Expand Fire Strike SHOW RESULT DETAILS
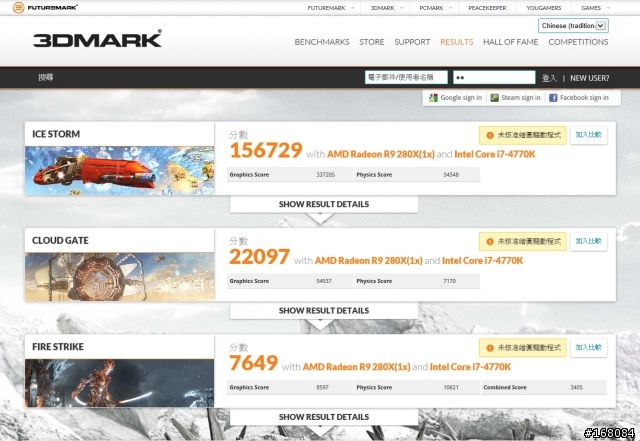 (x=324, y=417)
